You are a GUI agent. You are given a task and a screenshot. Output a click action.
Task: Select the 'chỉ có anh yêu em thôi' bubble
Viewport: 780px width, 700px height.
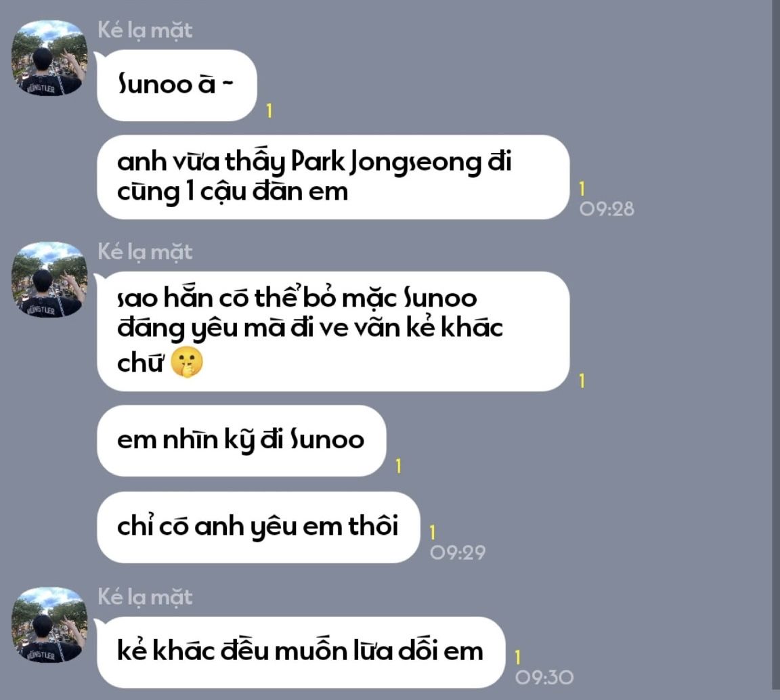pyautogui.click(x=258, y=527)
